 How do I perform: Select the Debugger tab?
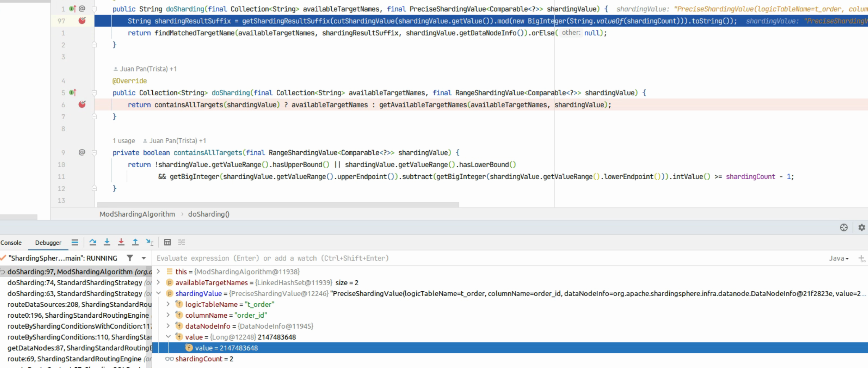point(48,242)
